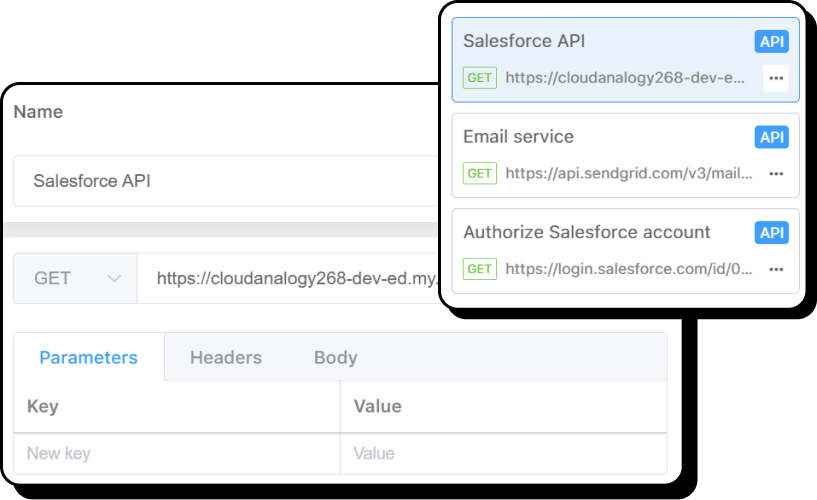Viewport: 817px width, 500px height.
Task: Switch to the Headers tab
Action: pos(226,357)
